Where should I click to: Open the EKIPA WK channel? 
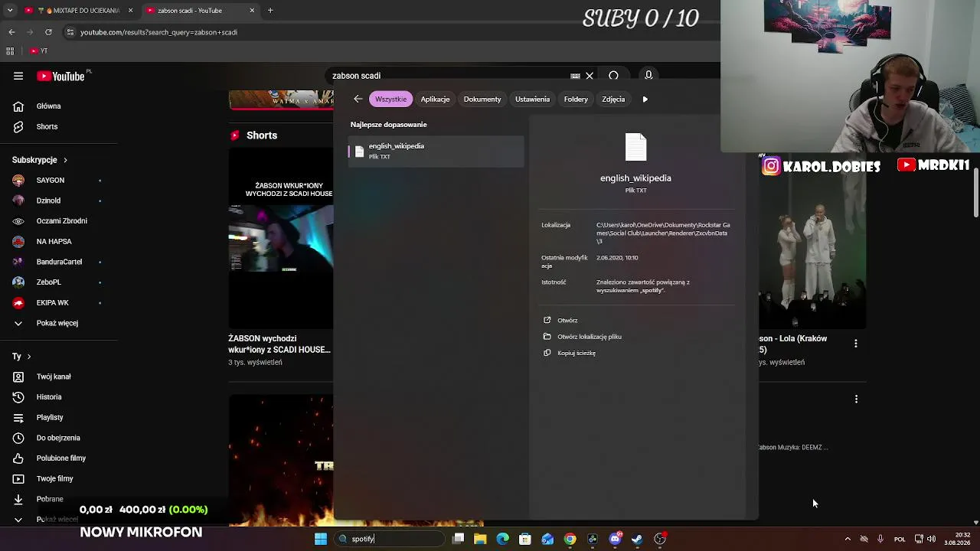tap(53, 302)
